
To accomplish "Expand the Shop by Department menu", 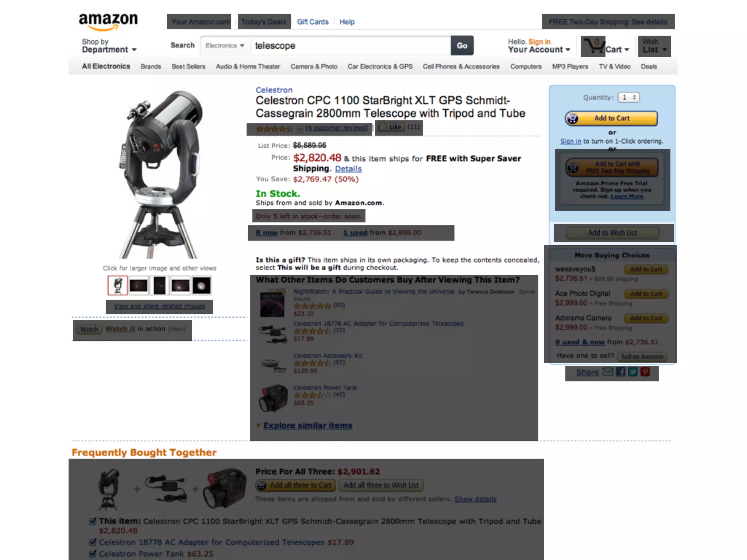I will 109,46.
